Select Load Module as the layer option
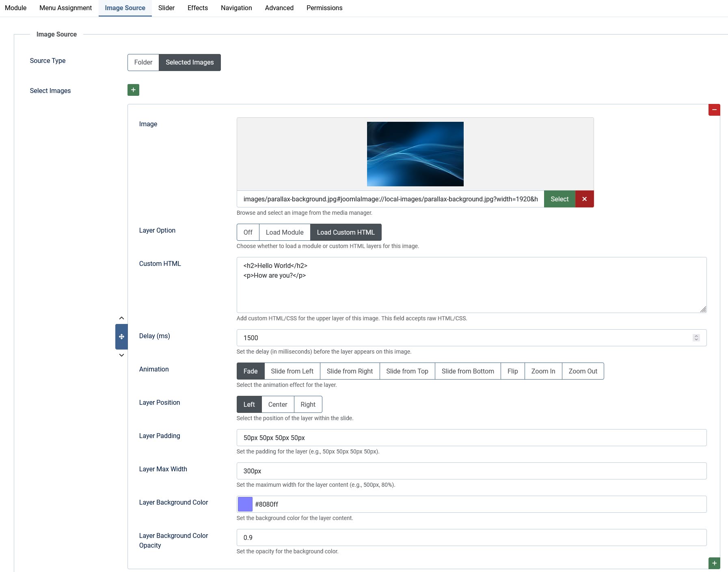The image size is (728, 572). pyautogui.click(x=285, y=232)
